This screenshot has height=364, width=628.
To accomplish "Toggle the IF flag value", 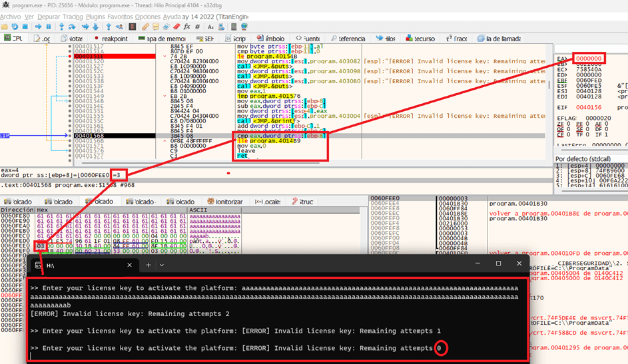I will 605,135.
